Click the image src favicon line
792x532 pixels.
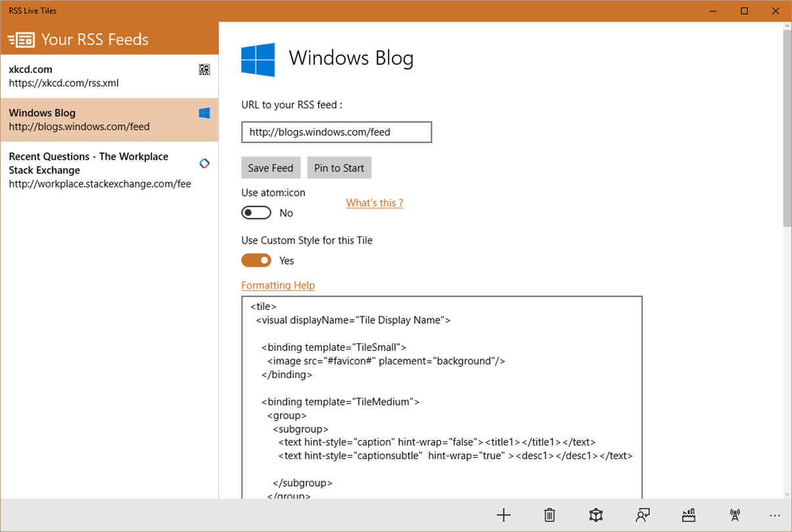pos(386,361)
